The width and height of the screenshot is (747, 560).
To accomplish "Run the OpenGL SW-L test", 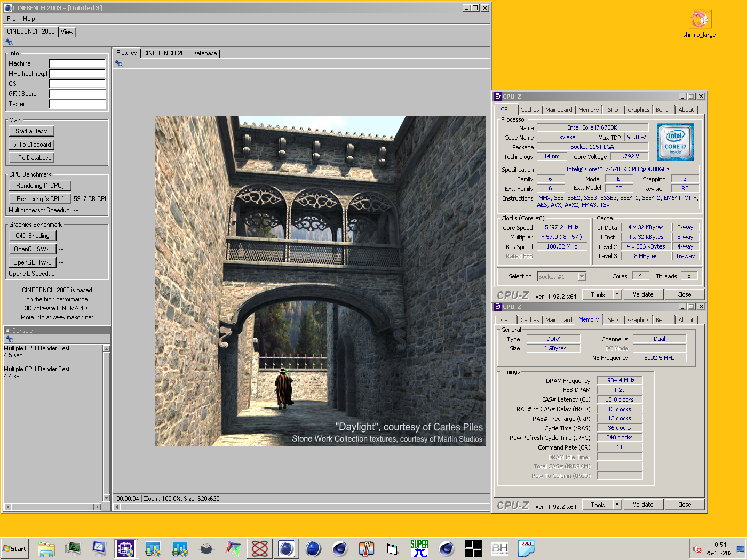I will 33,249.
